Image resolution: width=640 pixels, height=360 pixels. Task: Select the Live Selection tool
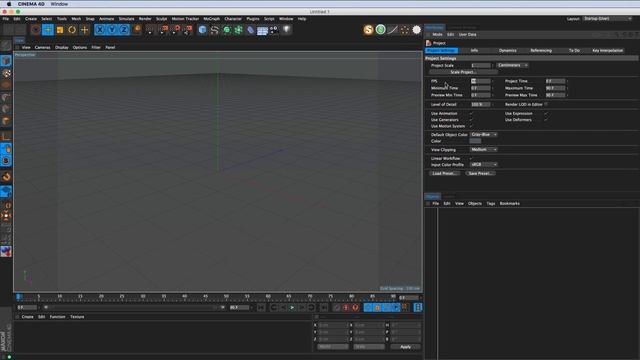tap(36, 30)
